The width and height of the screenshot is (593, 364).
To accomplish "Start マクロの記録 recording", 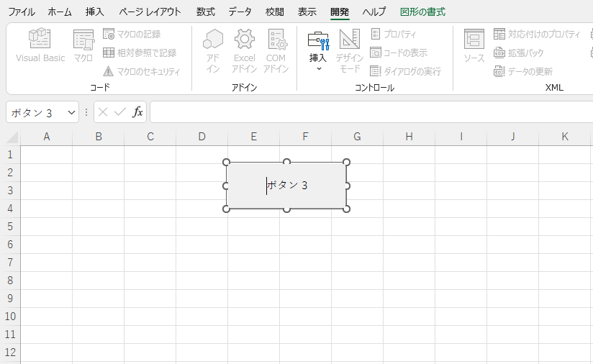I will pyautogui.click(x=132, y=34).
